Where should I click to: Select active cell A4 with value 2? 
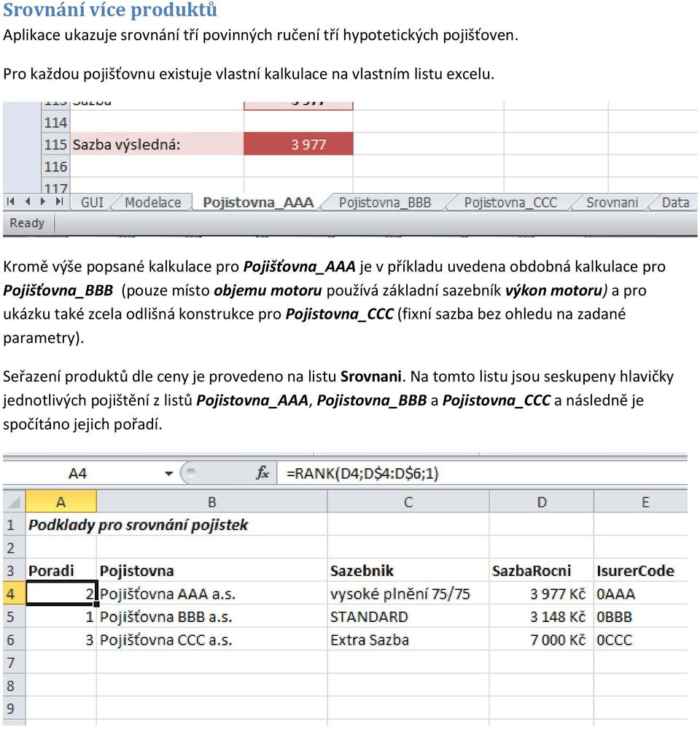coord(61,594)
